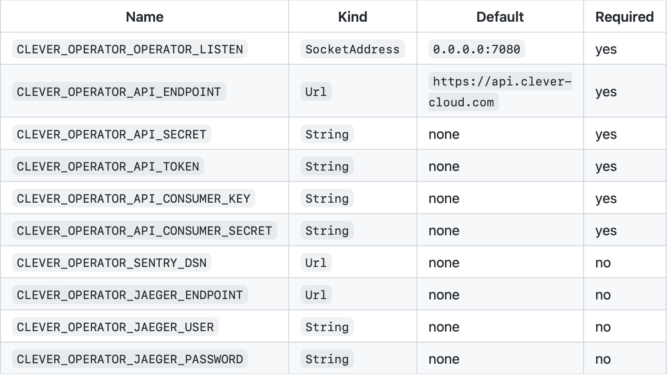
Task: Click String kind in JAEGER_PASSWORD row
Action: pyautogui.click(x=327, y=359)
